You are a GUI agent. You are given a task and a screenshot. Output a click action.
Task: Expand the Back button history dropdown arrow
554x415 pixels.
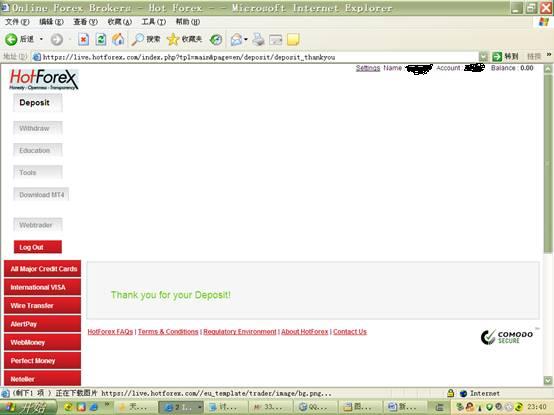point(41,39)
